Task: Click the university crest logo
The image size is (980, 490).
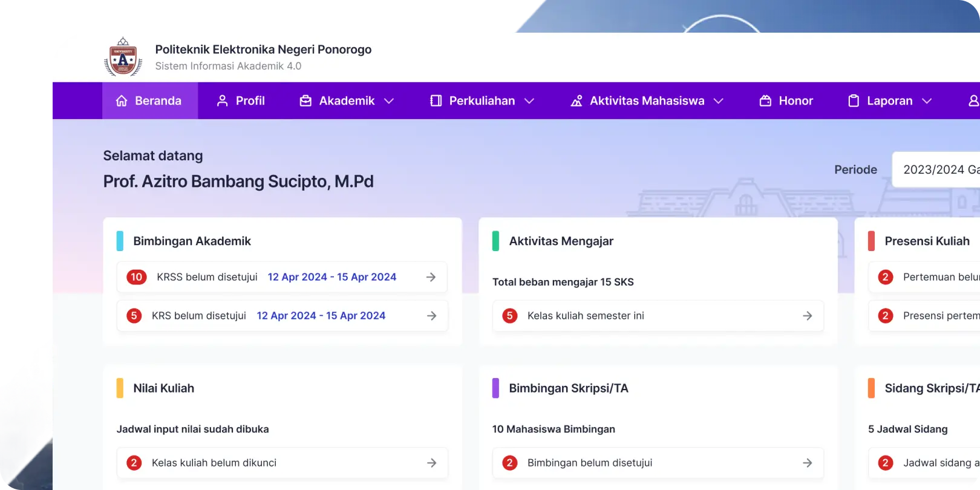Action: pyautogui.click(x=123, y=56)
